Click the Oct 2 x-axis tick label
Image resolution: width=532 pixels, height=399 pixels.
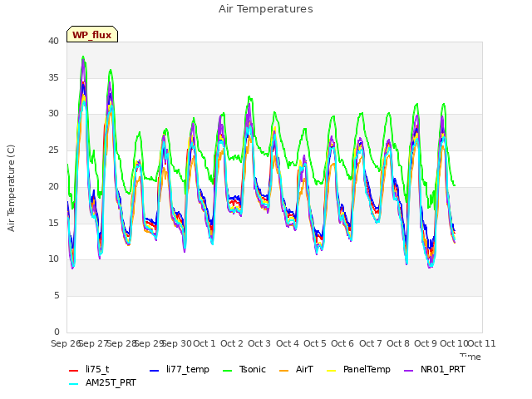tap(232, 343)
